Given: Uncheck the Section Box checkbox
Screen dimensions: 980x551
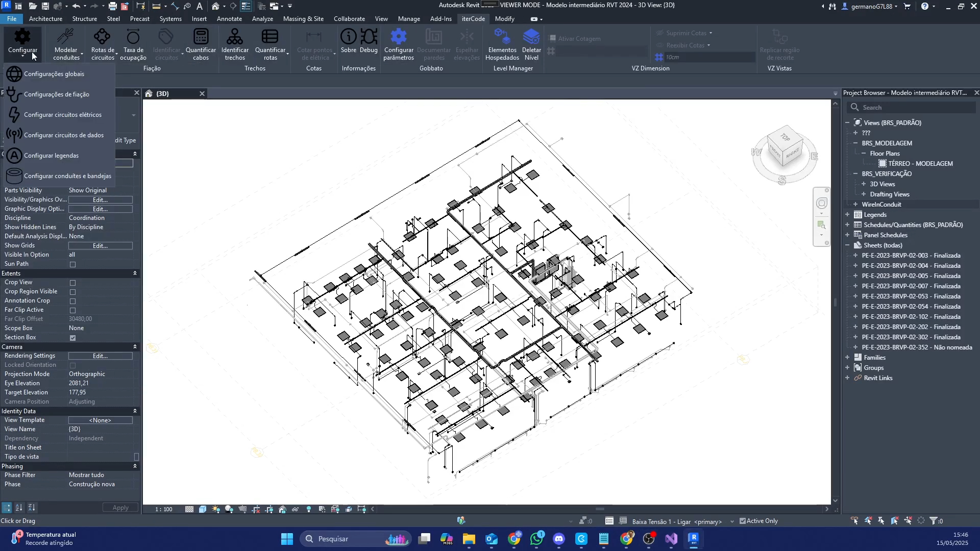Looking at the screenshot, I should point(72,338).
